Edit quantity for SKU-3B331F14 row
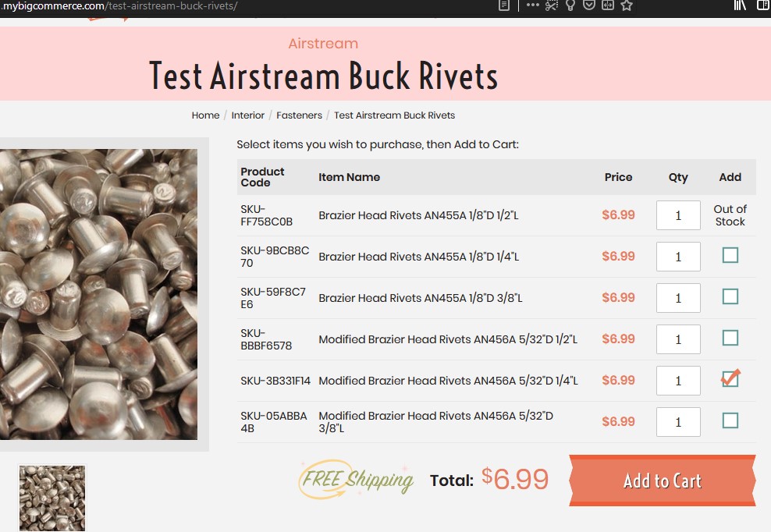The width and height of the screenshot is (771, 532). [678, 381]
